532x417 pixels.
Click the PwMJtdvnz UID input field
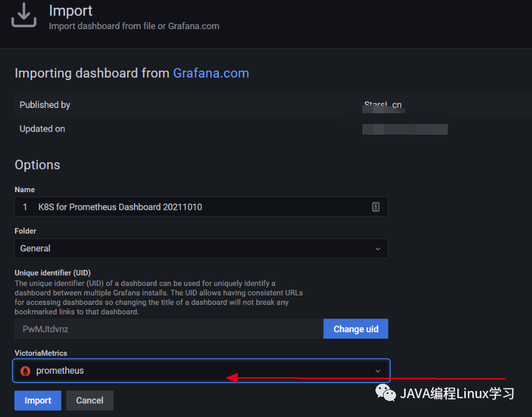tap(169, 329)
